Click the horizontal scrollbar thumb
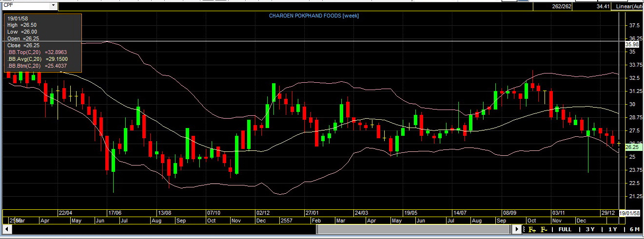The width and height of the screenshot is (644, 239). pyautogui.click(x=413, y=229)
